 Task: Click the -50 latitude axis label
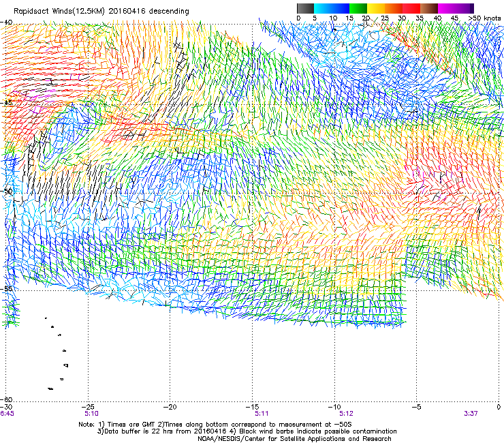click(x=6, y=191)
